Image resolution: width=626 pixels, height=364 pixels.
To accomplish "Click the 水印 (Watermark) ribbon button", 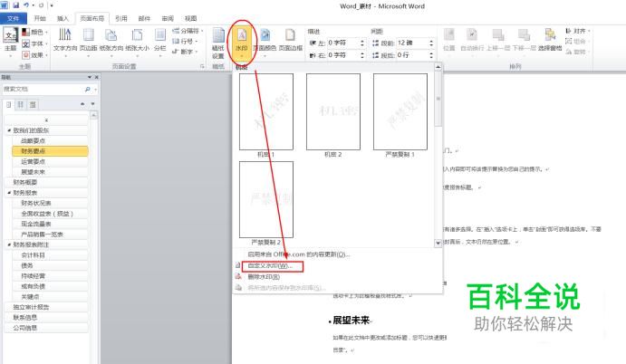I will point(242,42).
